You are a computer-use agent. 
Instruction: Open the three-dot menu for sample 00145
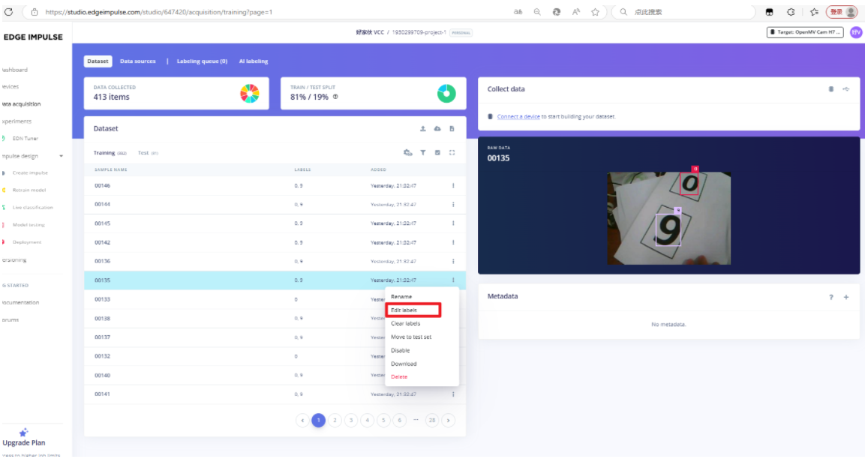pyautogui.click(x=453, y=223)
